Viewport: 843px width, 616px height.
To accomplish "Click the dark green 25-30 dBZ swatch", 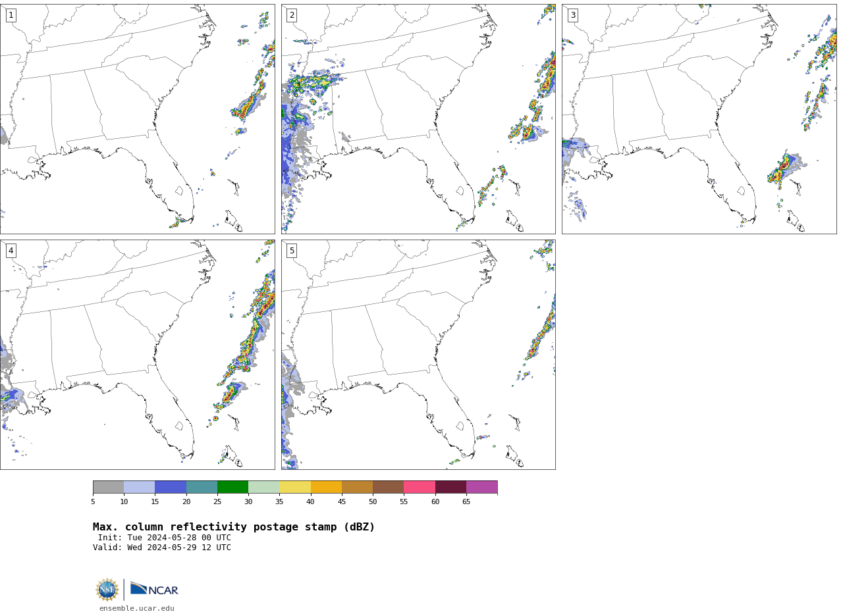I will coord(232,487).
